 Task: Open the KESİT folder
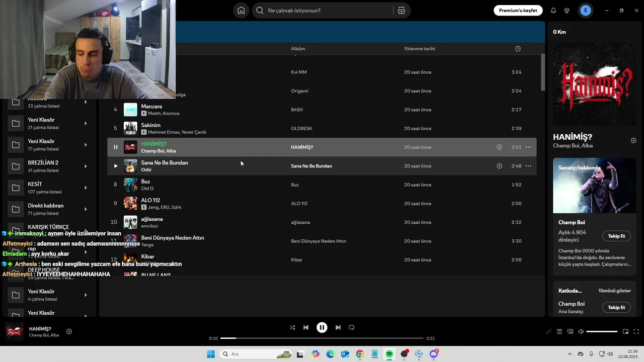coord(49,188)
